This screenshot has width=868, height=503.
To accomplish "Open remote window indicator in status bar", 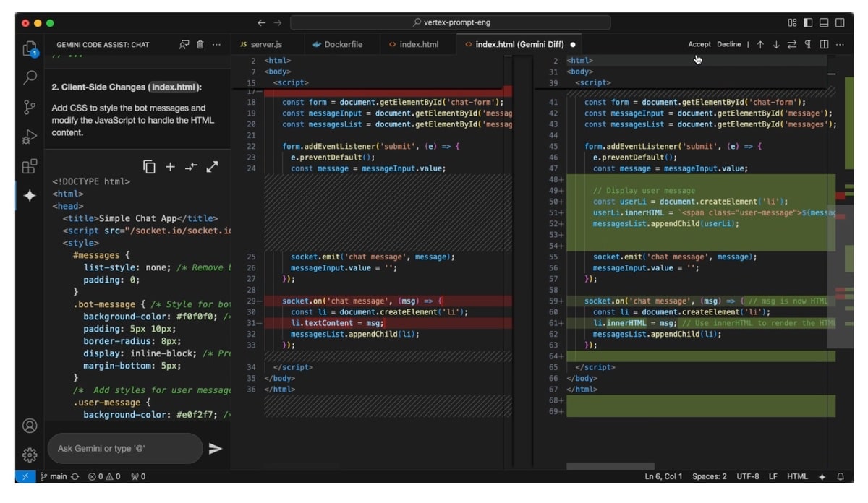I will [x=25, y=477].
